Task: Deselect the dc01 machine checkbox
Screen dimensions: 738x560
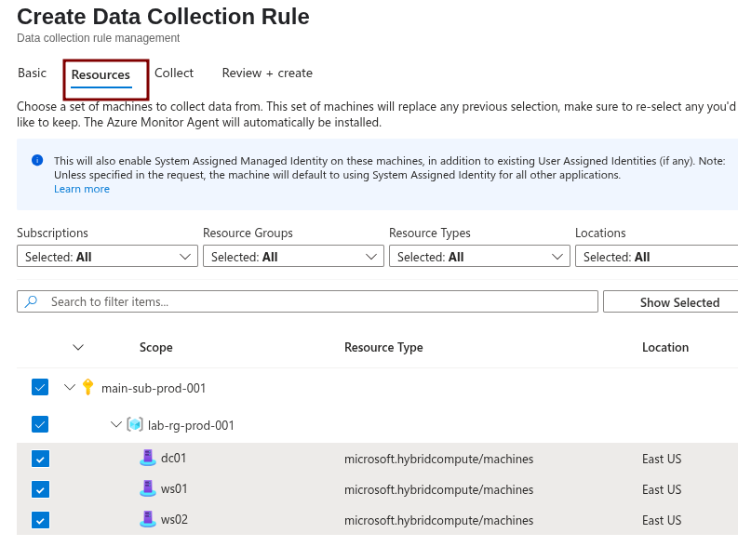Action: click(x=40, y=459)
